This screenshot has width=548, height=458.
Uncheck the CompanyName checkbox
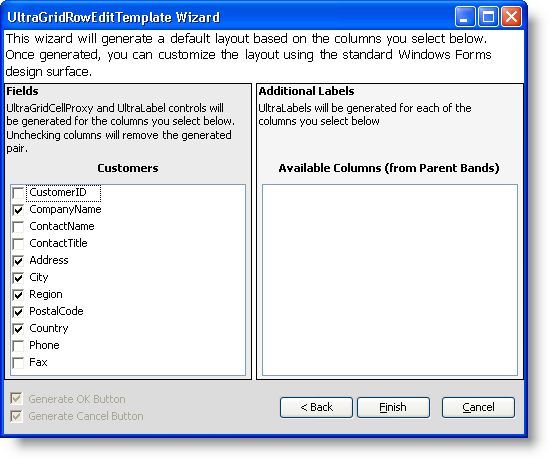pyautogui.click(x=18, y=210)
